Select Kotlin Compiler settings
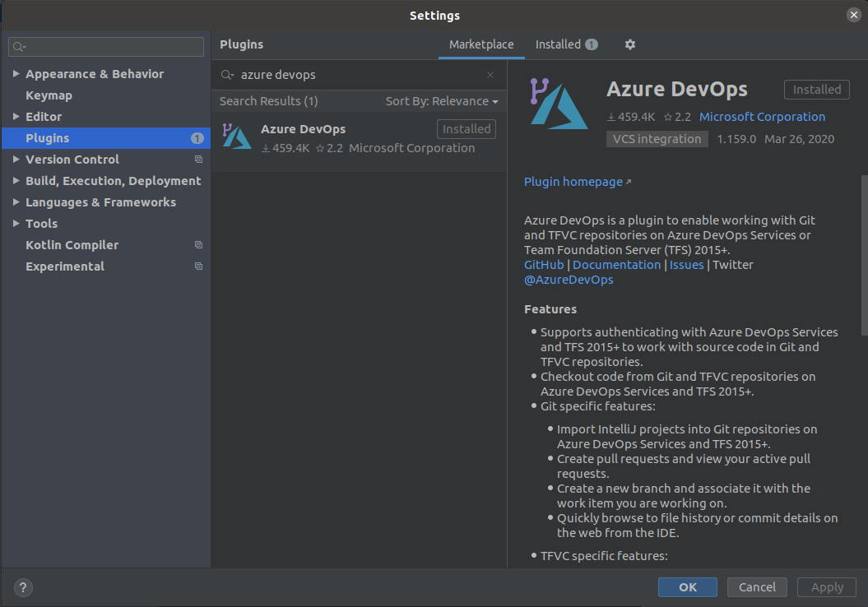The height and width of the screenshot is (607, 868). point(72,245)
